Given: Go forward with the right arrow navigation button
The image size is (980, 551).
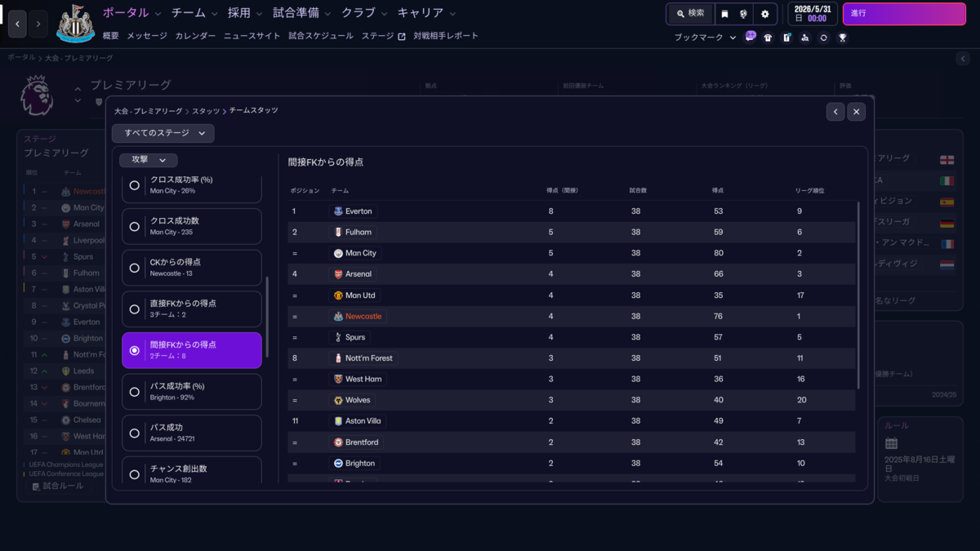Looking at the screenshot, I should point(38,24).
